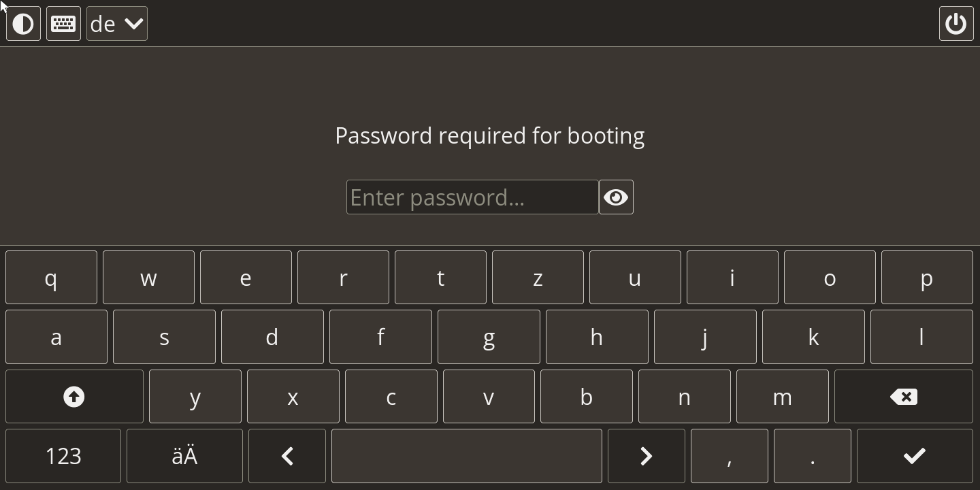This screenshot has height=490, width=980.
Task: Select the q key
Action: tap(50, 277)
